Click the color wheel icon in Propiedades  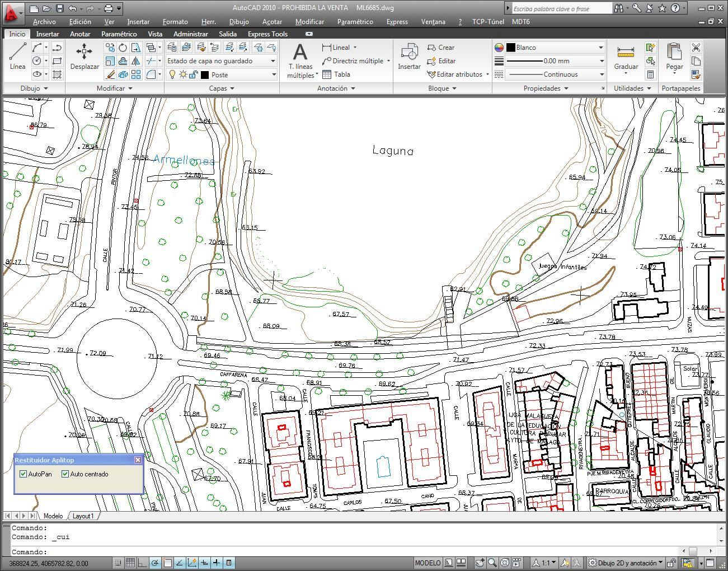(499, 48)
